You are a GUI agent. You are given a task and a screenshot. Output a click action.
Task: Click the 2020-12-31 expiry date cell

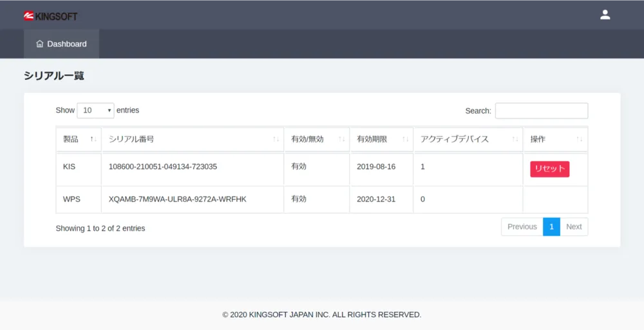tap(376, 199)
